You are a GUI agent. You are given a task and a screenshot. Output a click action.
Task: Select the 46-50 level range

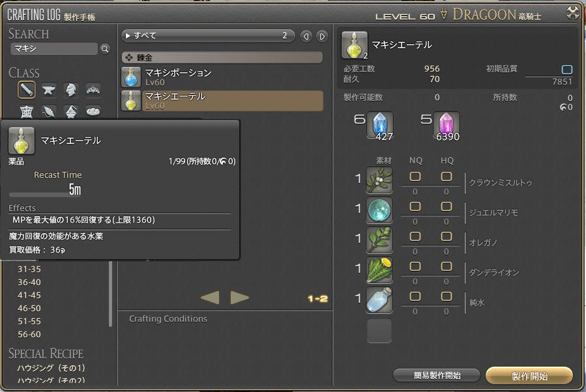(x=29, y=309)
